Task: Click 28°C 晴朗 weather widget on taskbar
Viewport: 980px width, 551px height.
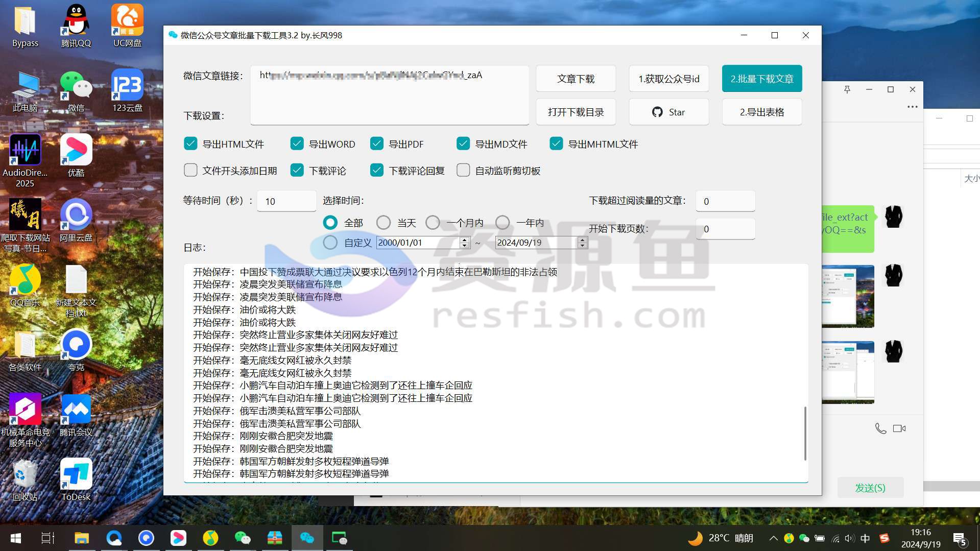Action: (x=721, y=538)
